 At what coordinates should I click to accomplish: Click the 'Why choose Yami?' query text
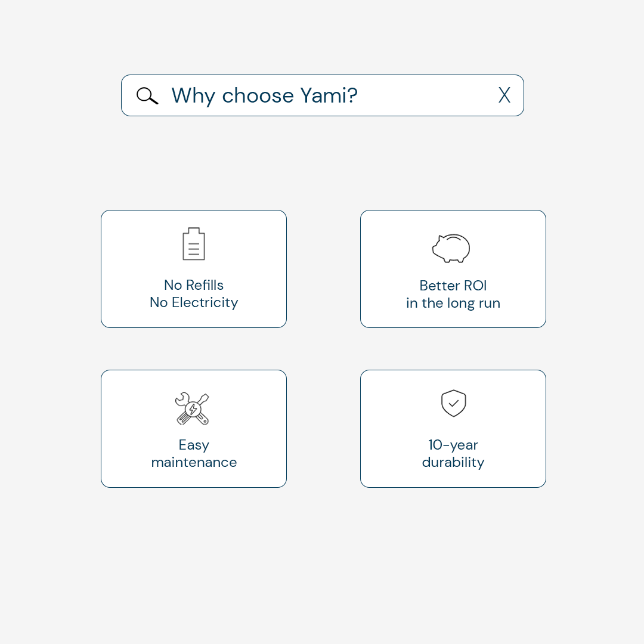click(x=265, y=96)
